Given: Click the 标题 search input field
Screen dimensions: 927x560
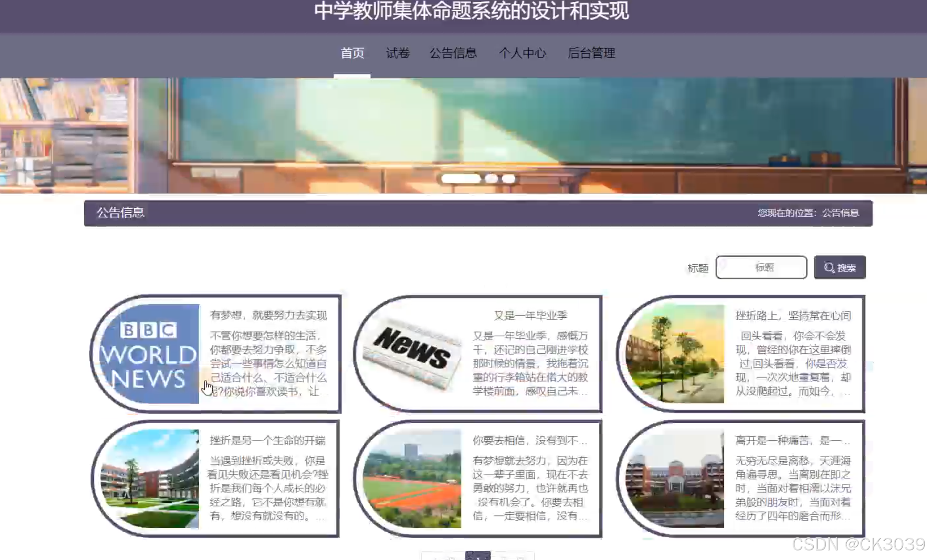Looking at the screenshot, I should (761, 267).
